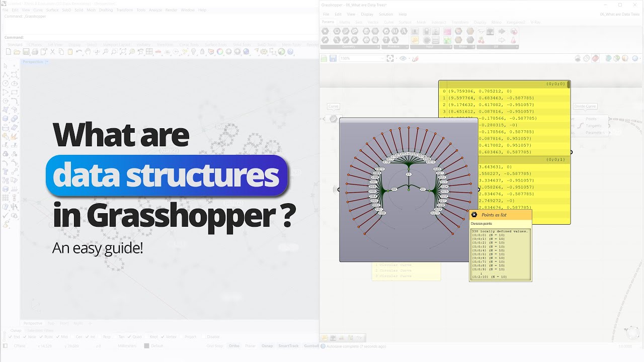This screenshot has width=644, height=362.
Task: Toggle the Grasshopper eye preview button
Action: click(403, 58)
